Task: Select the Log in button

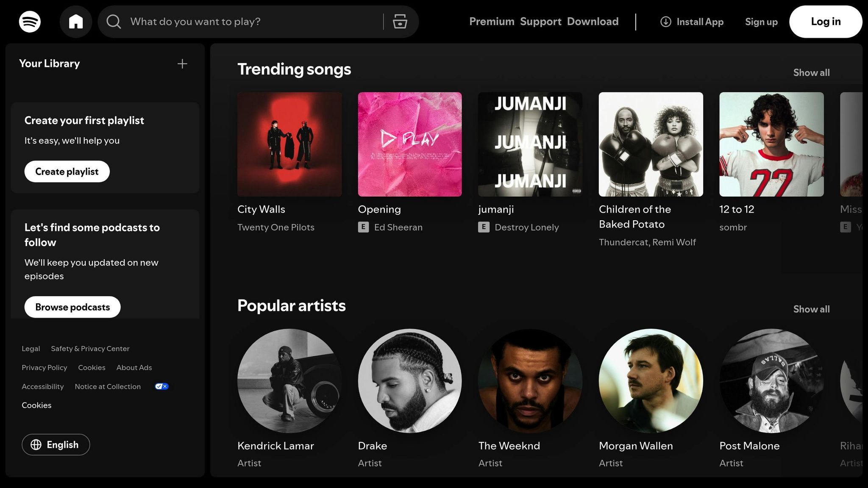Action: (x=825, y=21)
